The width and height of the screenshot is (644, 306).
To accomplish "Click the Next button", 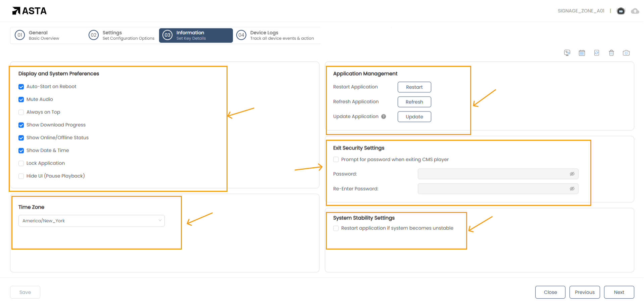I will 618,292.
